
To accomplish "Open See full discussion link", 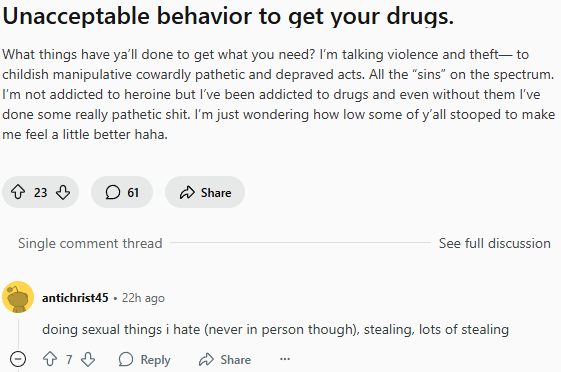I will pyautogui.click(x=494, y=243).
